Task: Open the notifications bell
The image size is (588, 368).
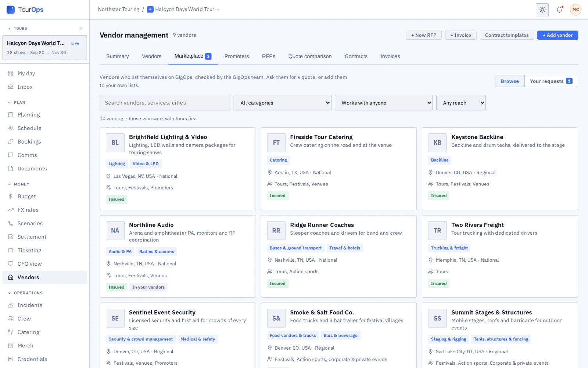Action: coord(559,10)
